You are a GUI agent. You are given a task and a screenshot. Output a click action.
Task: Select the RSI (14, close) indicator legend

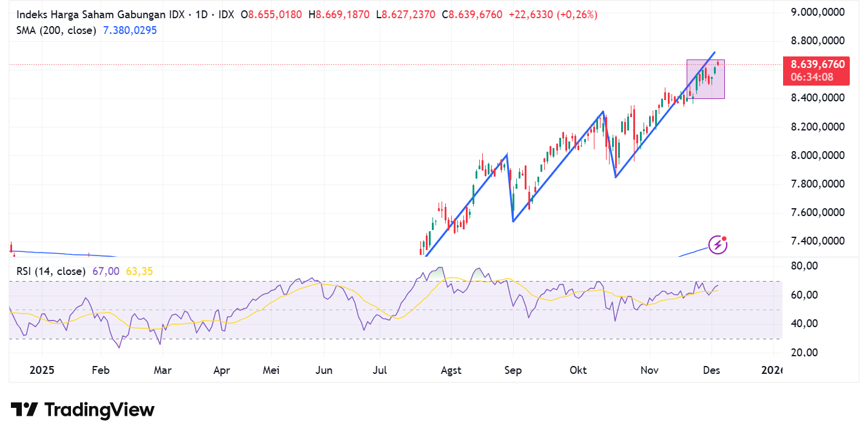tap(51, 271)
